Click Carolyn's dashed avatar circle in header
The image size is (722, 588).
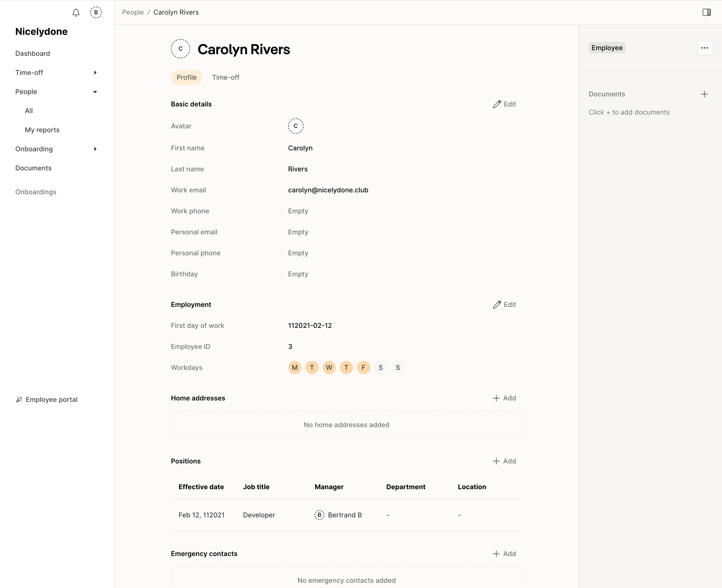coord(180,48)
